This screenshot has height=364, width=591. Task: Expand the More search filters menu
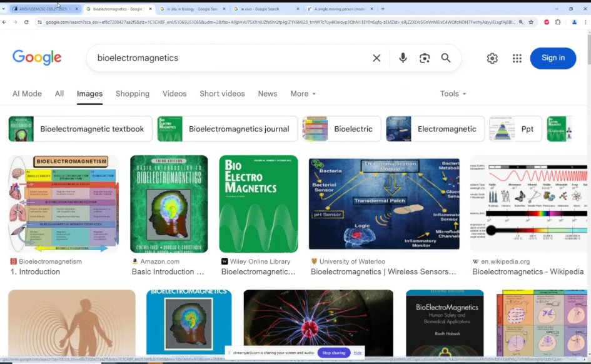(303, 94)
